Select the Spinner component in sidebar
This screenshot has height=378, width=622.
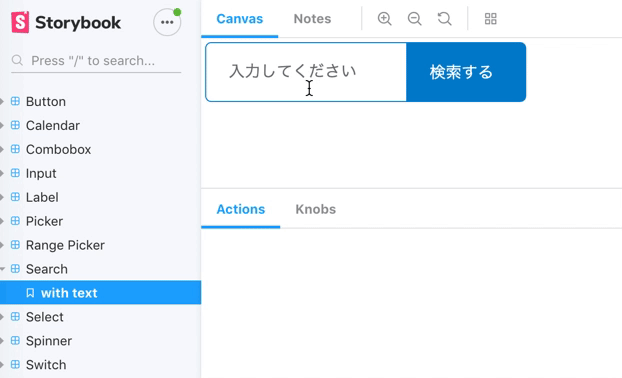pyautogui.click(x=49, y=341)
